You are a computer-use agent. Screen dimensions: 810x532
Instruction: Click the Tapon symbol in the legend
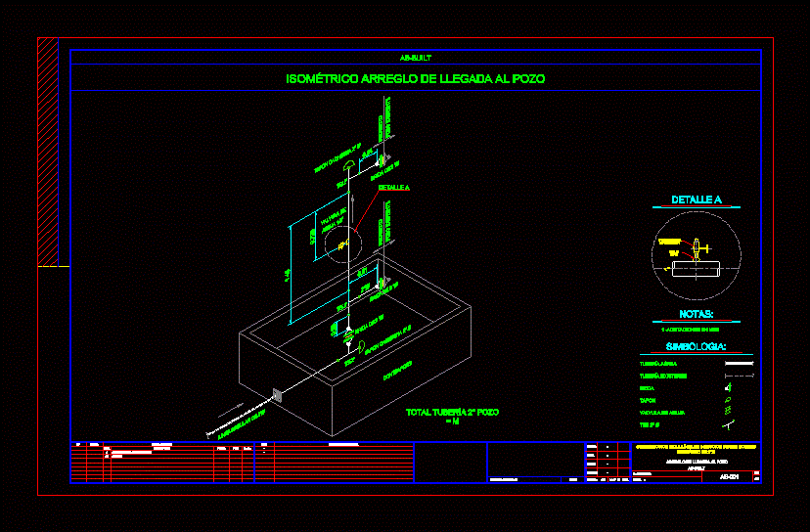pos(727,400)
